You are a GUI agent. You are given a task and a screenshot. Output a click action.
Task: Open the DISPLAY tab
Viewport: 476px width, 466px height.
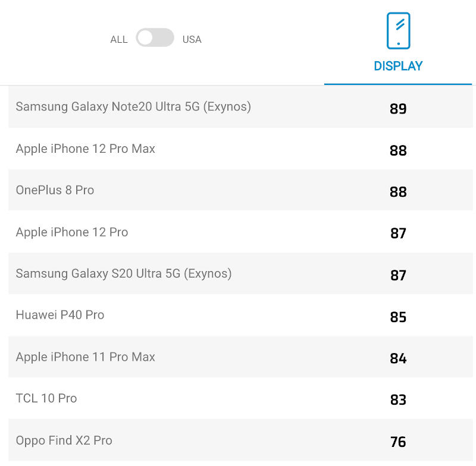(398, 66)
